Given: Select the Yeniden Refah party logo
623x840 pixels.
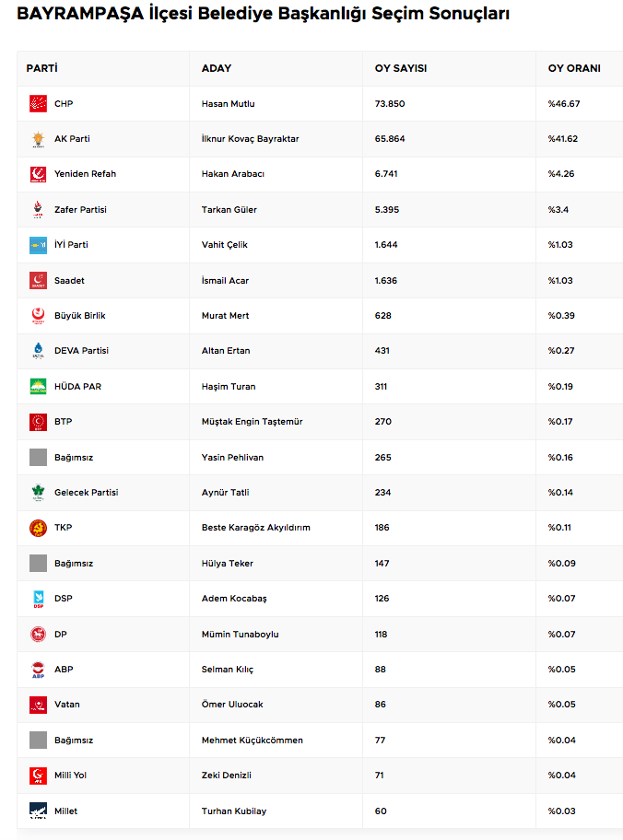Looking at the screenshot, I should tap(38, 174).
